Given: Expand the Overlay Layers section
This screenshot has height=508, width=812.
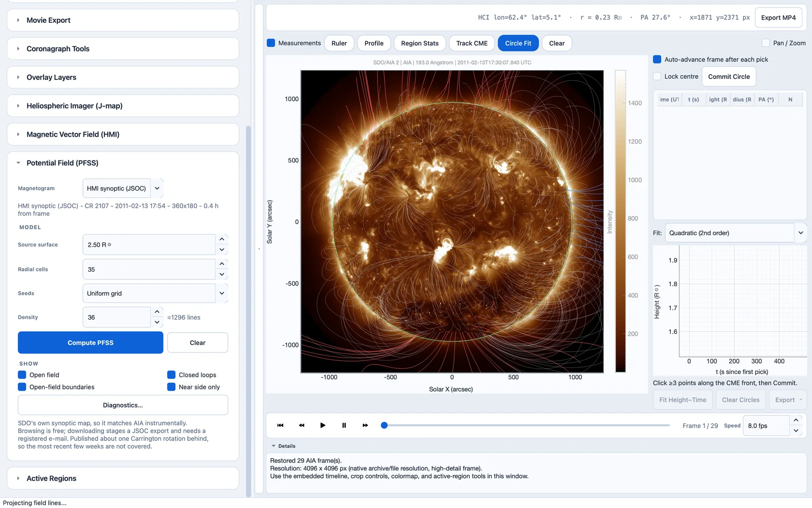Looking at the screenshot, I should [x=123, y=77].
